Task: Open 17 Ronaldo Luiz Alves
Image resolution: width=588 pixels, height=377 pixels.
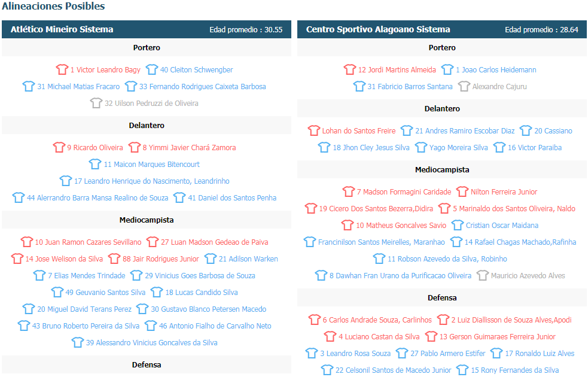Action: [540, 354]
